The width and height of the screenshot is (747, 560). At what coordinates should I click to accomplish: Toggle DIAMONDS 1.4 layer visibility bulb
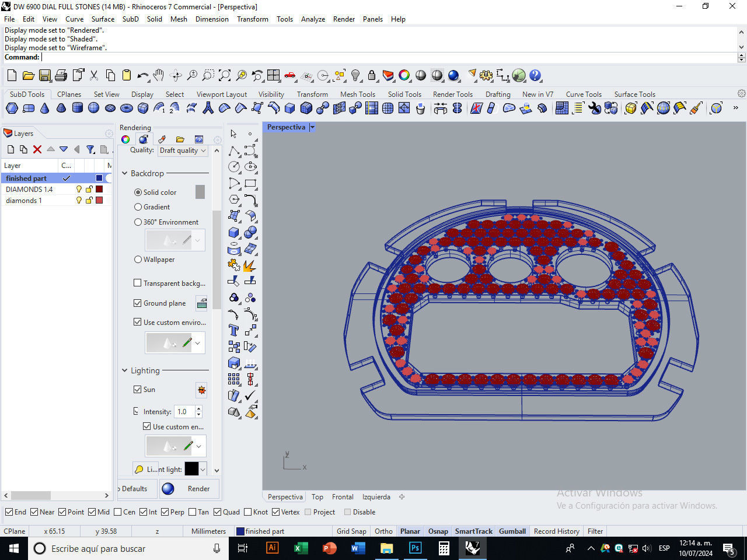(x=79, y=189)
